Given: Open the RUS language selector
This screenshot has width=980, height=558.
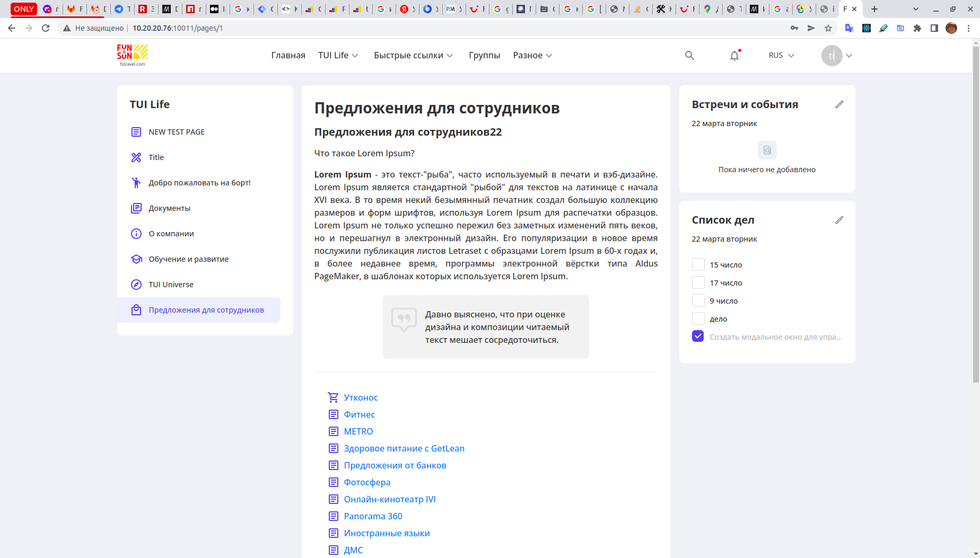Looking at the screenshot, I should point(781,55).
